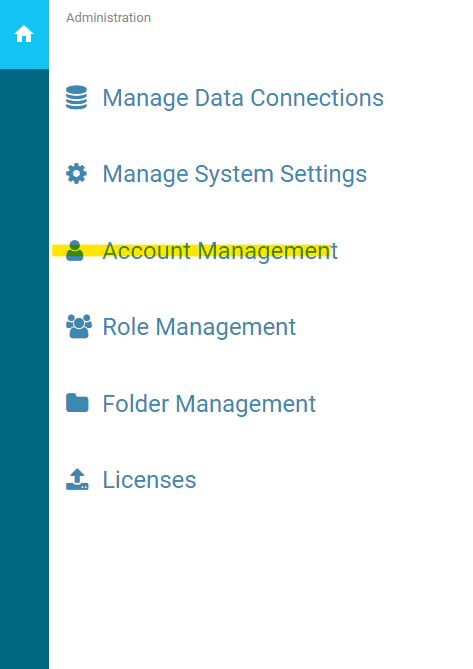Click the upload icon beside Licenses

tap(77, 479)
